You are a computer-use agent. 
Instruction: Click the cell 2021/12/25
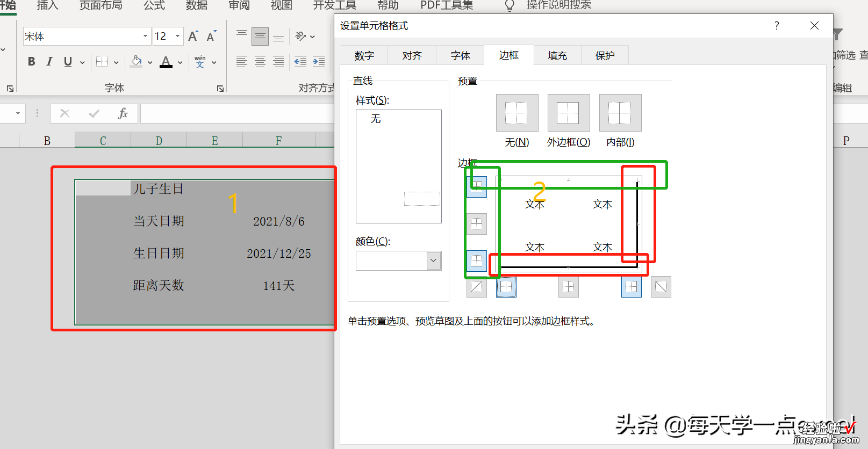(x=278, y=254)
